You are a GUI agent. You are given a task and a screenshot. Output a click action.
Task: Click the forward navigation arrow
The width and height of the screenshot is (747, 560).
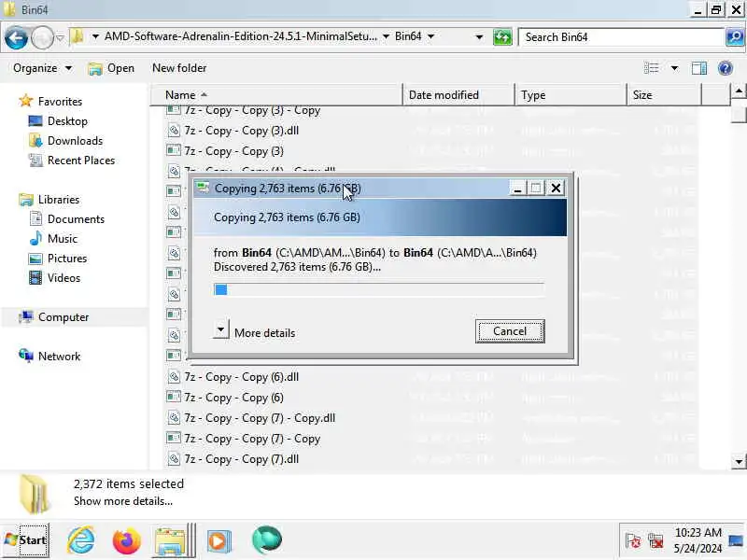click(42, 37)
